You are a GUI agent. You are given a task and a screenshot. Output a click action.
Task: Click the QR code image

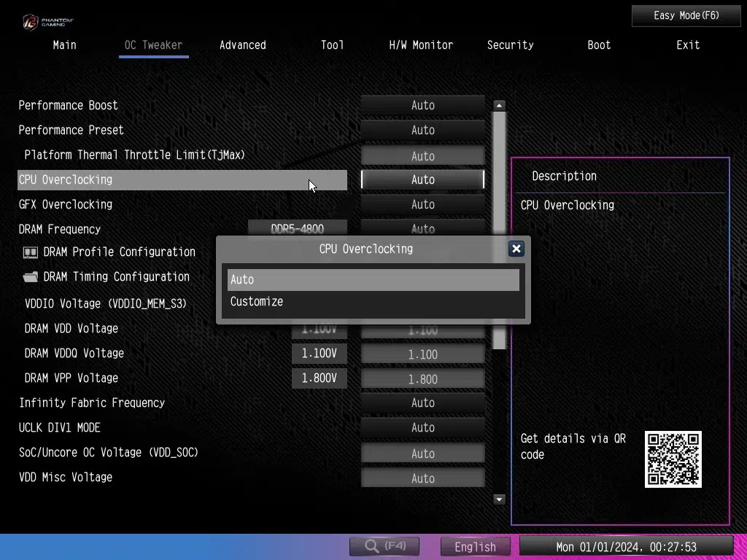[673, 459]
